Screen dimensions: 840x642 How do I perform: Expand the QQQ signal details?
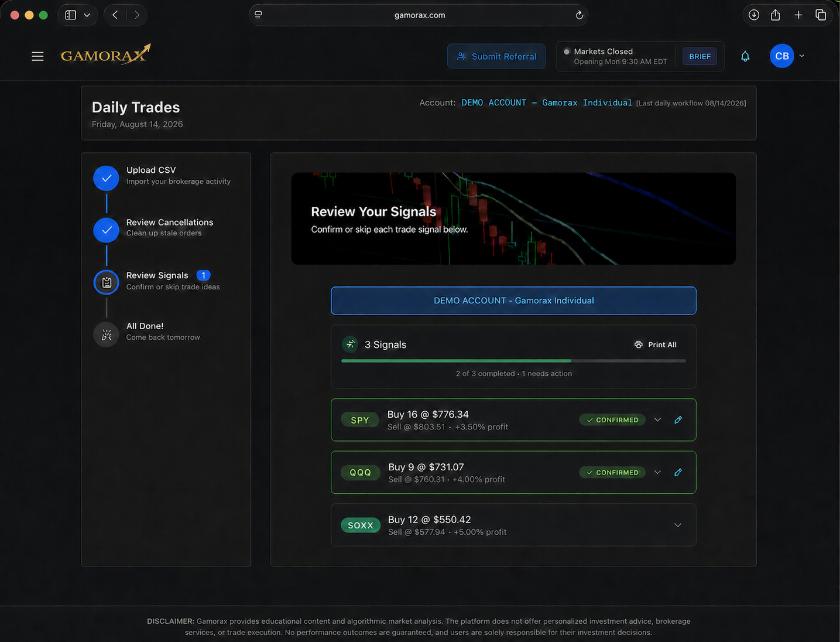[657, 472]
